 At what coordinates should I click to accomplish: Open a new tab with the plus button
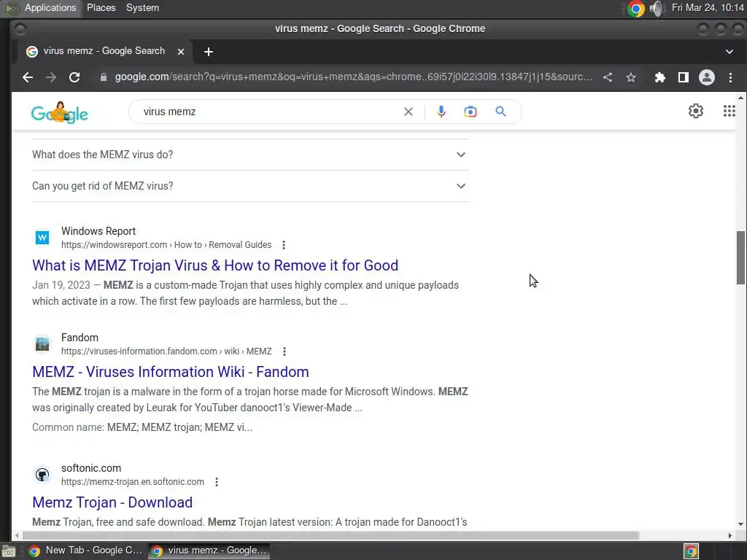click(208, 52)
